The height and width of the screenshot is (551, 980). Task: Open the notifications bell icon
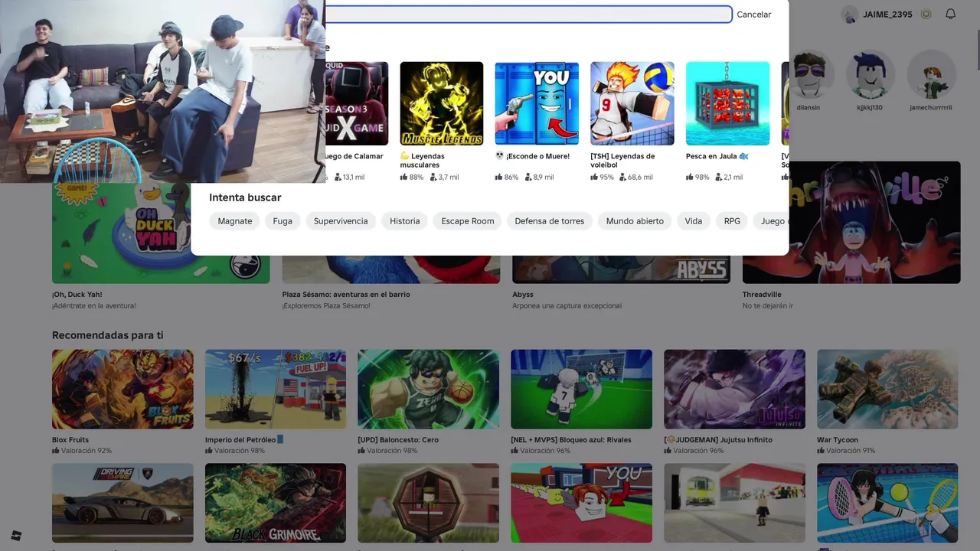click(950, 14)
